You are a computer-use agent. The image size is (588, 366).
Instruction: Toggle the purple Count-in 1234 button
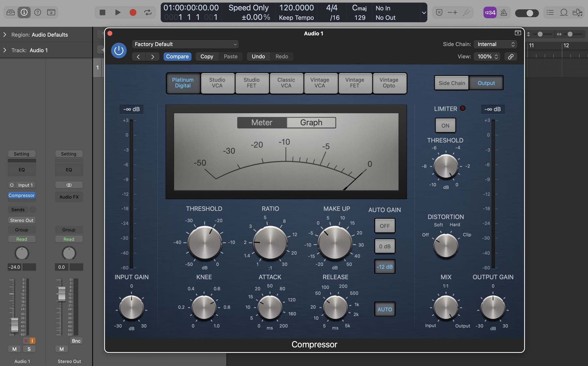490,12
